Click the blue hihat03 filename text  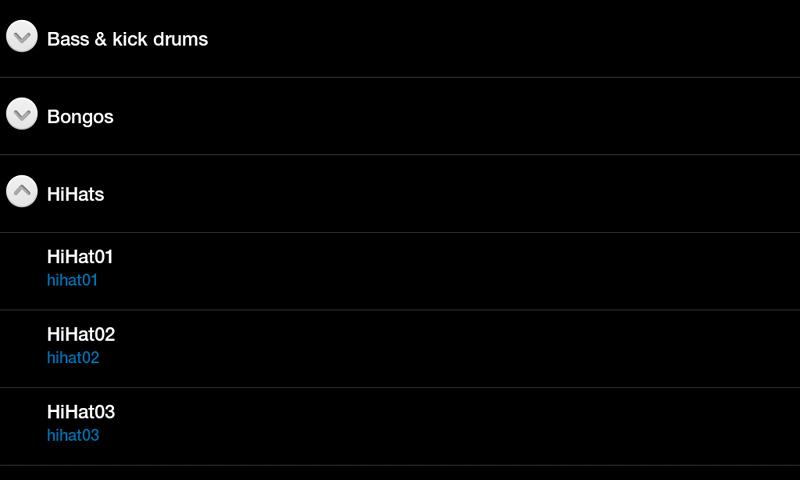tap(73, 435)
